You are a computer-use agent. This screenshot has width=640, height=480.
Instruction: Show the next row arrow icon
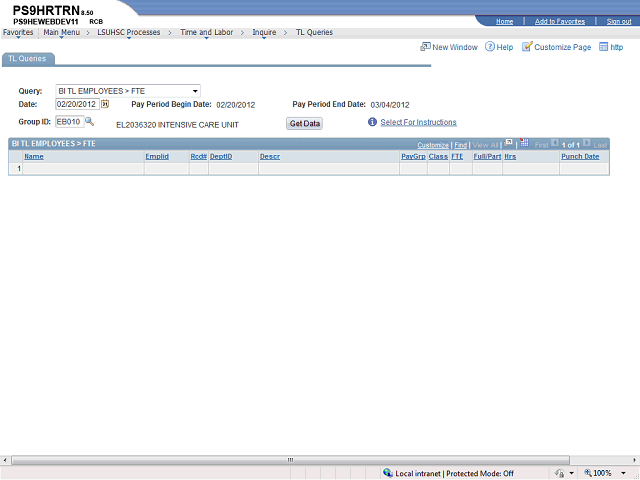tap(587, 143)
